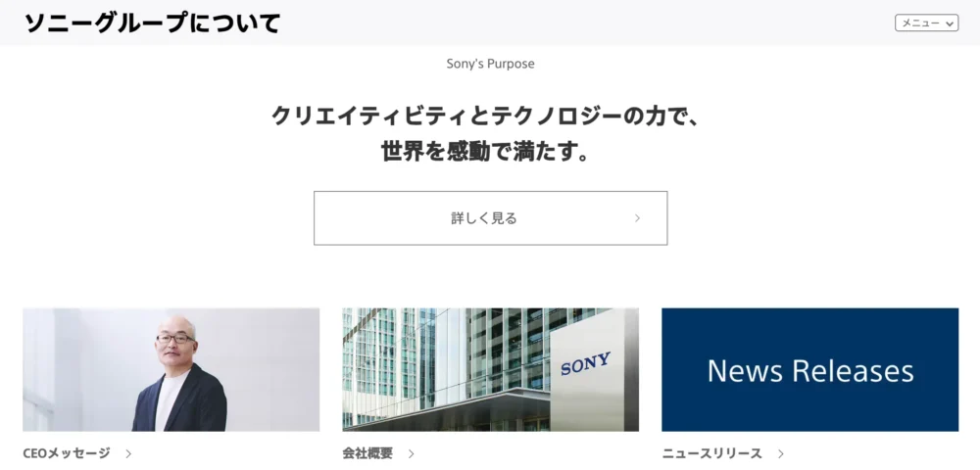Click the クリエイティビティとテクノロジーの力で headline line
The height and width of the screenshot is (470, 980).
(x=485, y=117)
